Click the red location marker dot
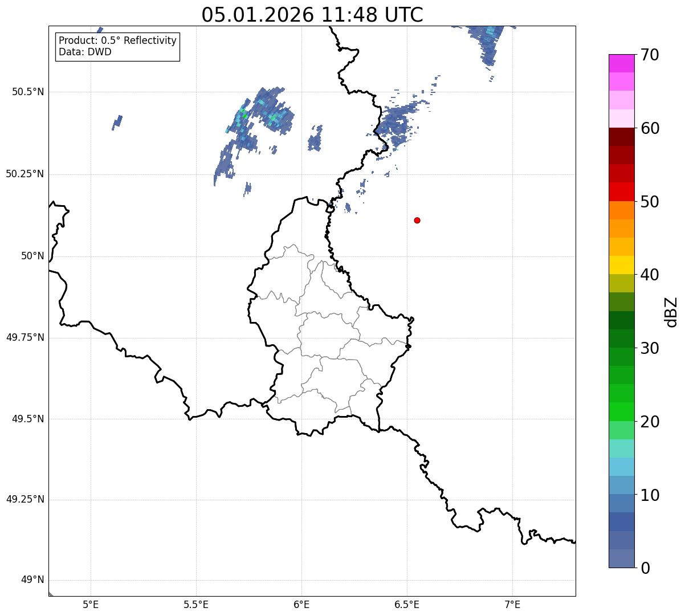This screenshot has height=616, width=685. 417,220
